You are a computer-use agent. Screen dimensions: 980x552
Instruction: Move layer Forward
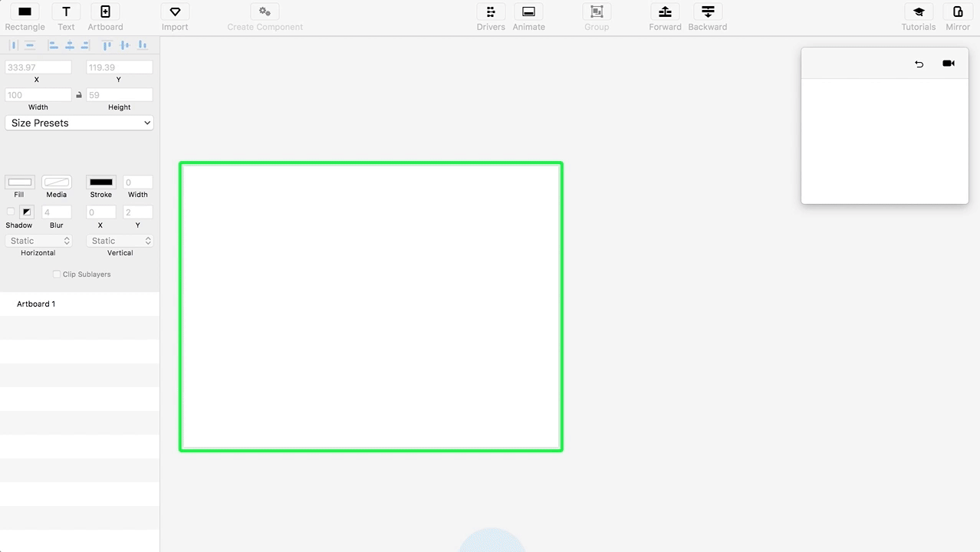(x=665, y=11)
